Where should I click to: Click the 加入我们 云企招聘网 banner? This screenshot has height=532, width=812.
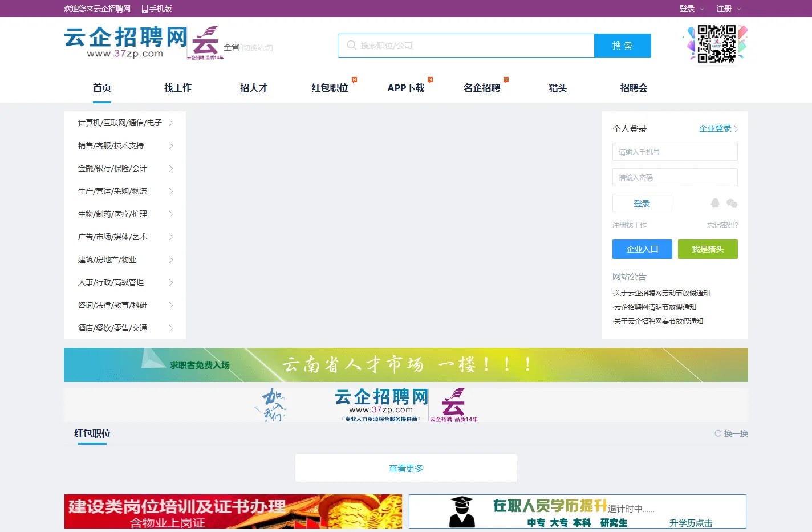click(406, 405)
